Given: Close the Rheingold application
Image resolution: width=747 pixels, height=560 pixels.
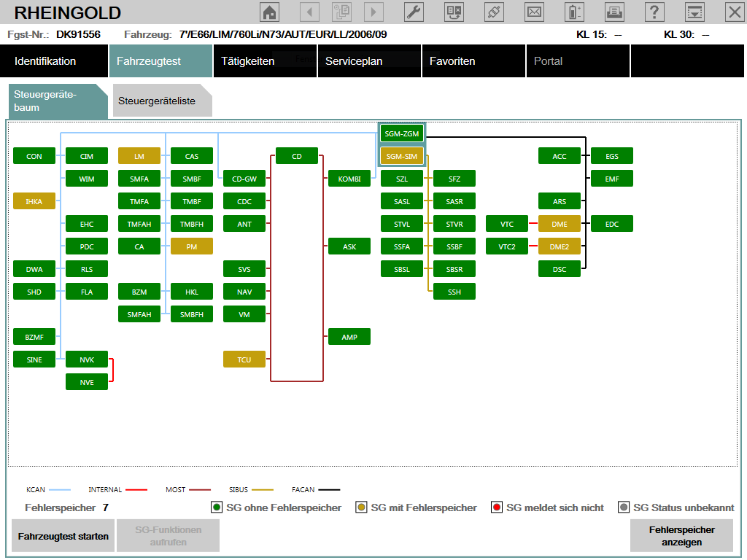Looking at the screenshot, I should [735, 12].
